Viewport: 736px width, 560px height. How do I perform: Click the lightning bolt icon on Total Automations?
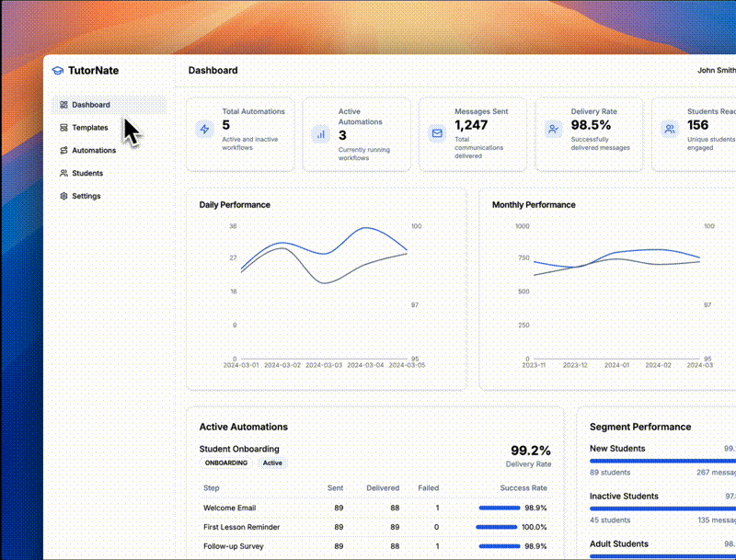point(204,129)
